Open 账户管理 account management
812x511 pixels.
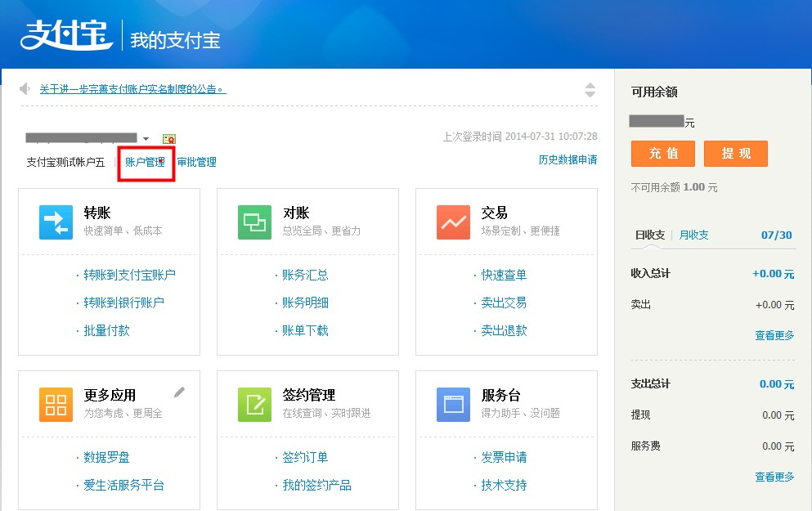click(145, 162)
